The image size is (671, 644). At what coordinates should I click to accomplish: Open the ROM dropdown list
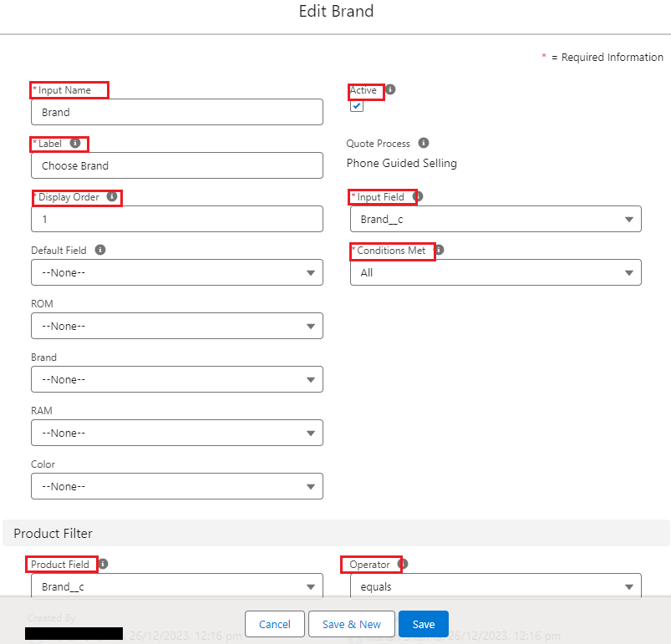[x=176, y=326]
